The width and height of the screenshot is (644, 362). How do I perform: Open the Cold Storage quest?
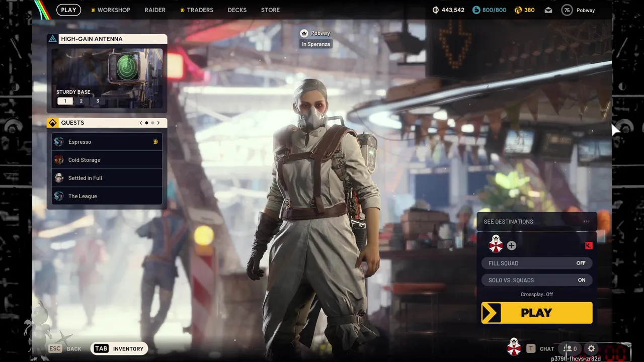pos(107,160)
